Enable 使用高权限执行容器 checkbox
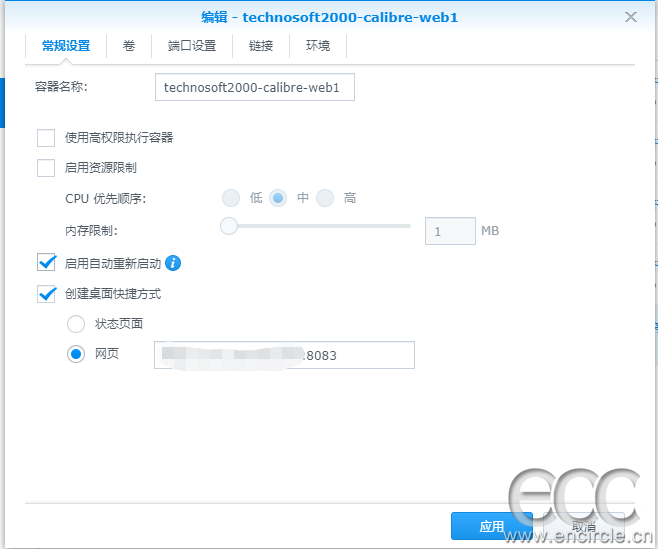658x549 pixels. point(46,138)
